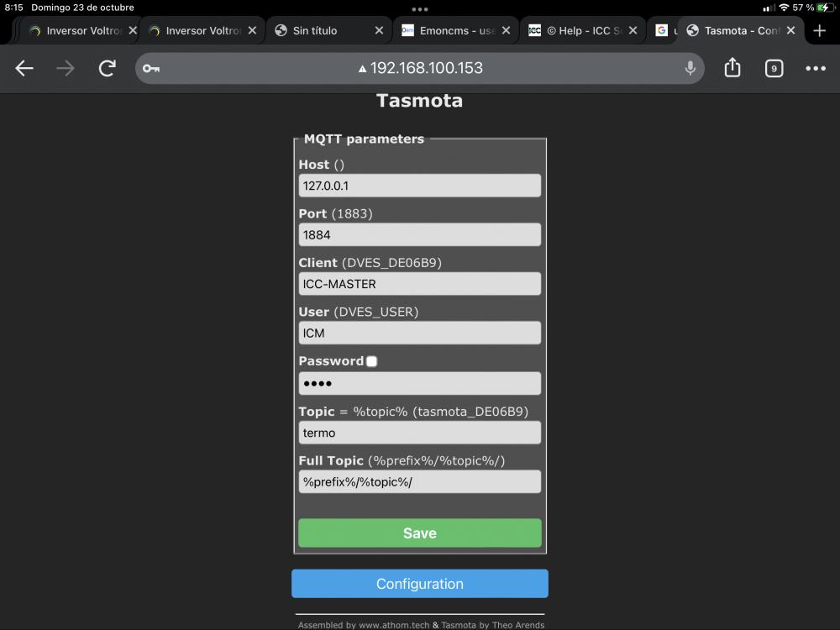Screen dimensions: 840x630
Task: Open the multitasking three dots at top
Action: point(419,9)
